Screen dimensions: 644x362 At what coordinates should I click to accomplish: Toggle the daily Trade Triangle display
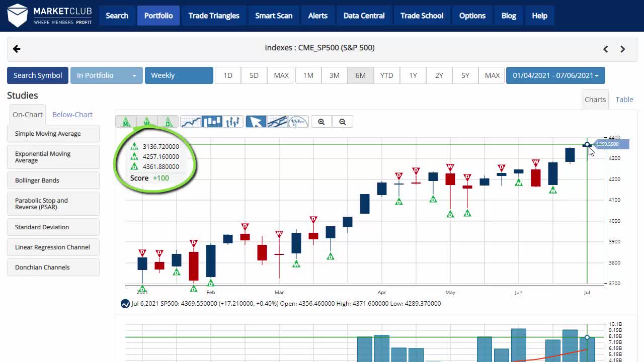(168, 122)
